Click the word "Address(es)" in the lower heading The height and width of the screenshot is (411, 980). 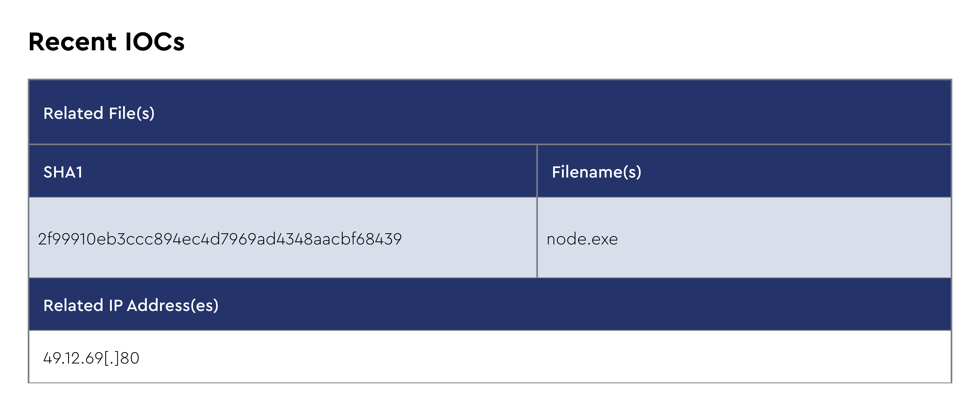coord(172,306)
